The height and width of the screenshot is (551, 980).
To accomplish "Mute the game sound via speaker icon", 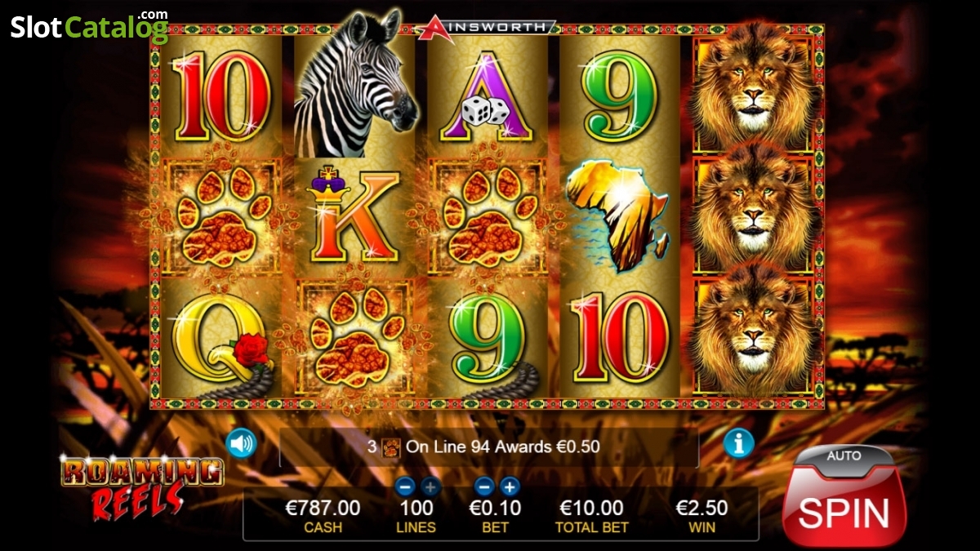I will pos(241,443).
